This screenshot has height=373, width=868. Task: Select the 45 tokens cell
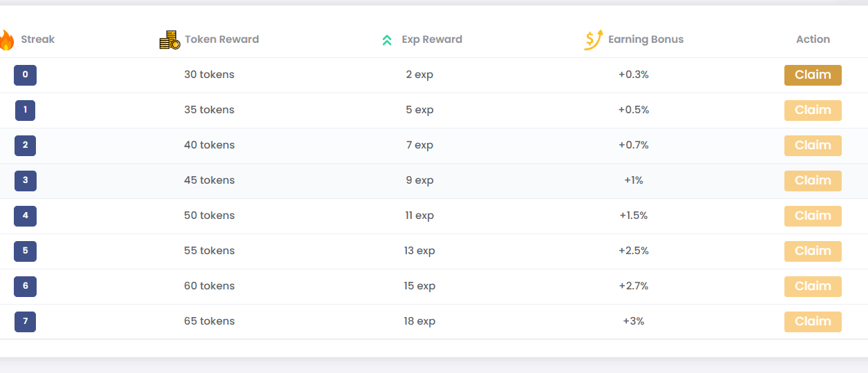pos(209,180)
